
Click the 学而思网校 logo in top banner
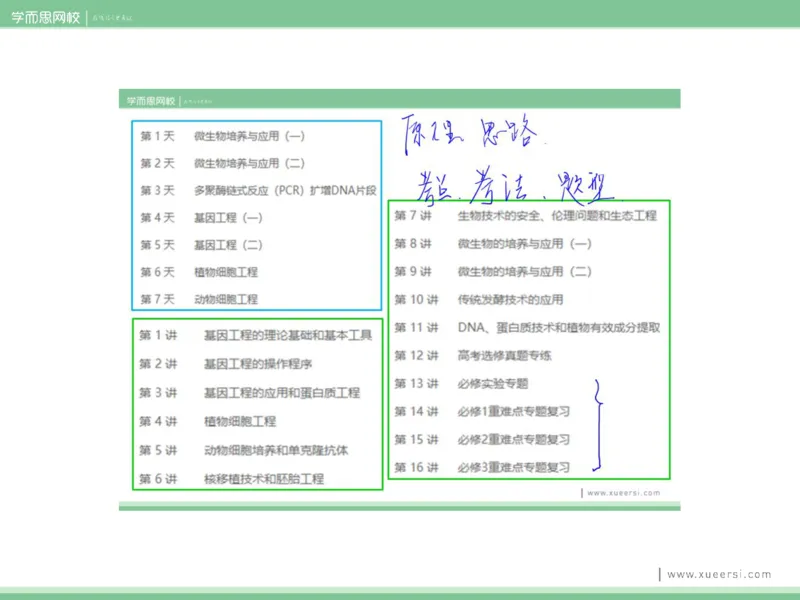pos(46,18)
